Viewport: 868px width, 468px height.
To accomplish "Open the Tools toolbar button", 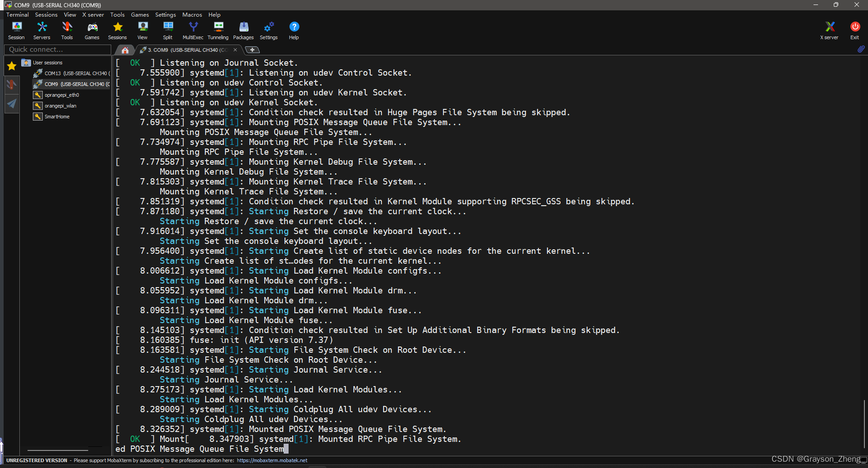I will (x=67, y=31).
